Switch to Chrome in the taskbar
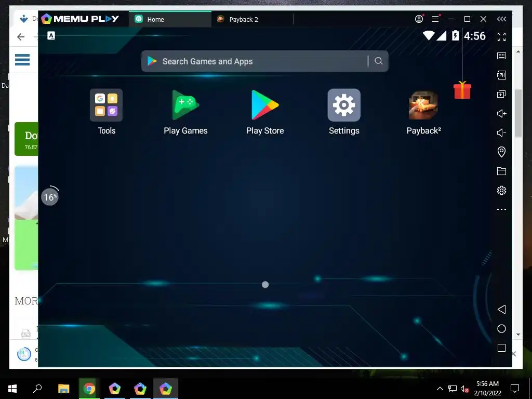This screenshot has width=532, height=399. (x=89, y=389)
